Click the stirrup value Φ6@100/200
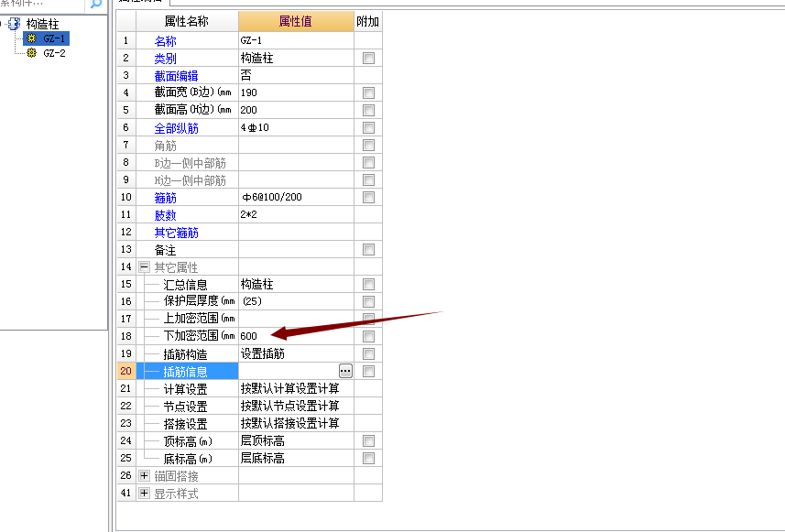 coord(296,197)
